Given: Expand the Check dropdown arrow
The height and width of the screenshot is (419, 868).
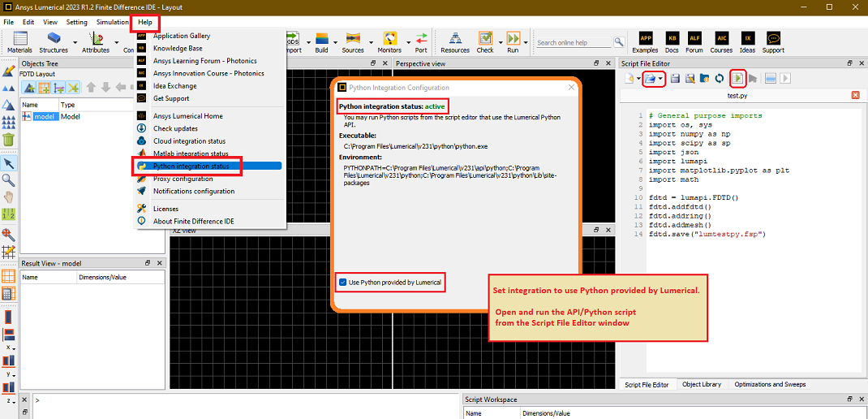Looking at the screenshot, I should [500, 41].
